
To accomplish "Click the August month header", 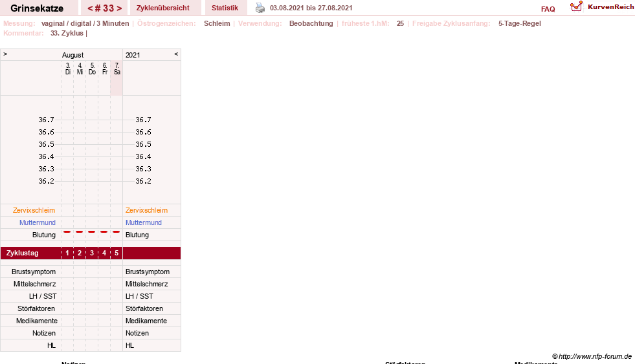I will click(x=72, y=55).
